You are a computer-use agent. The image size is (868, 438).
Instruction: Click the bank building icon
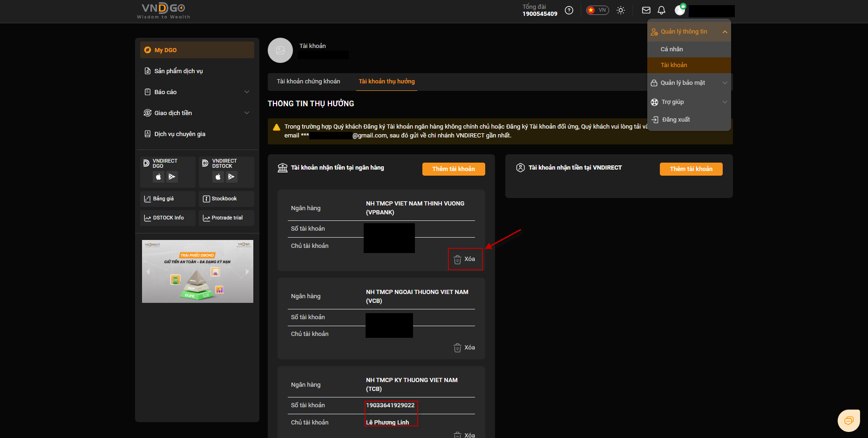tap(283, 168)
